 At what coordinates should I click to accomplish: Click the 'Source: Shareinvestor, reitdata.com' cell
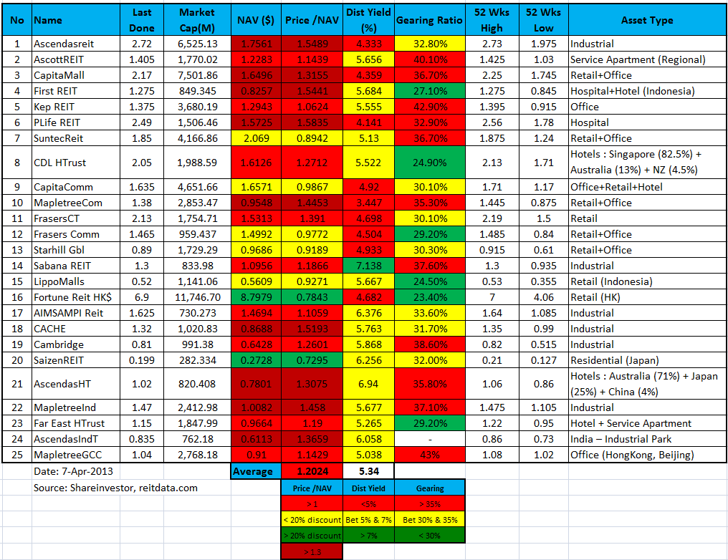(115, 488)
